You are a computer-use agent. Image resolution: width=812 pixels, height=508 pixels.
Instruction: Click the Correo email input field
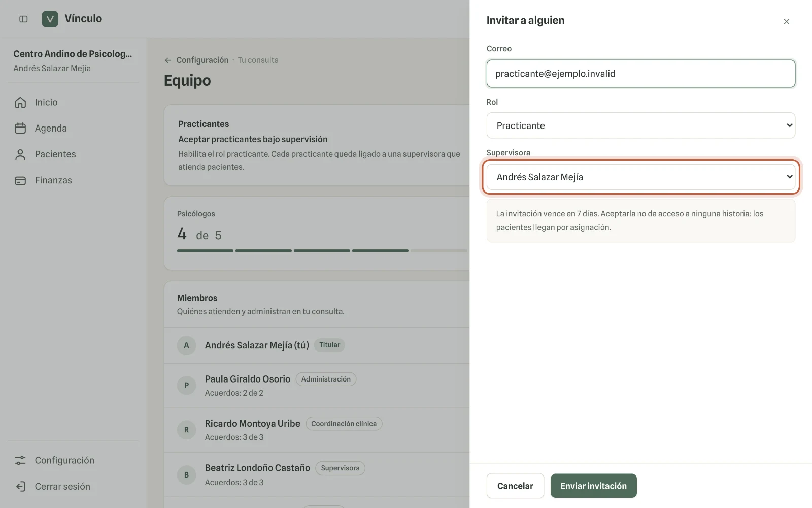coord(640,74)
